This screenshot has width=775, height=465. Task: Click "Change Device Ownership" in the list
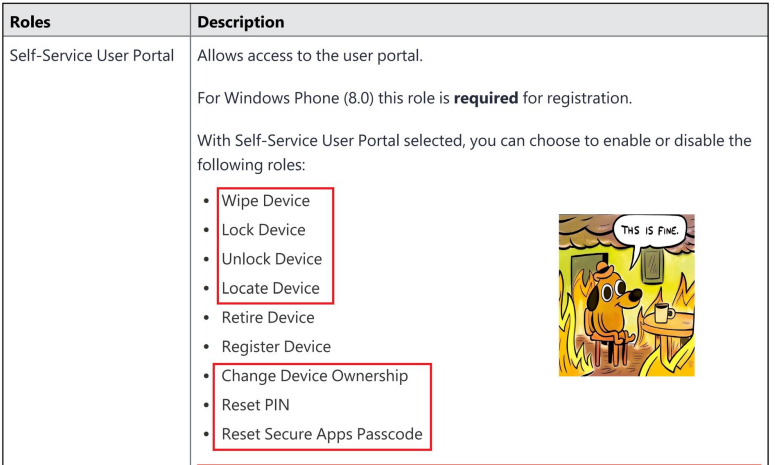click(314, 376)
